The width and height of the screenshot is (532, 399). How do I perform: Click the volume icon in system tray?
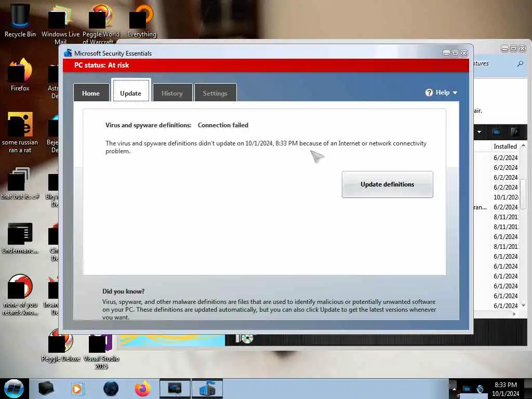point(480,389)
